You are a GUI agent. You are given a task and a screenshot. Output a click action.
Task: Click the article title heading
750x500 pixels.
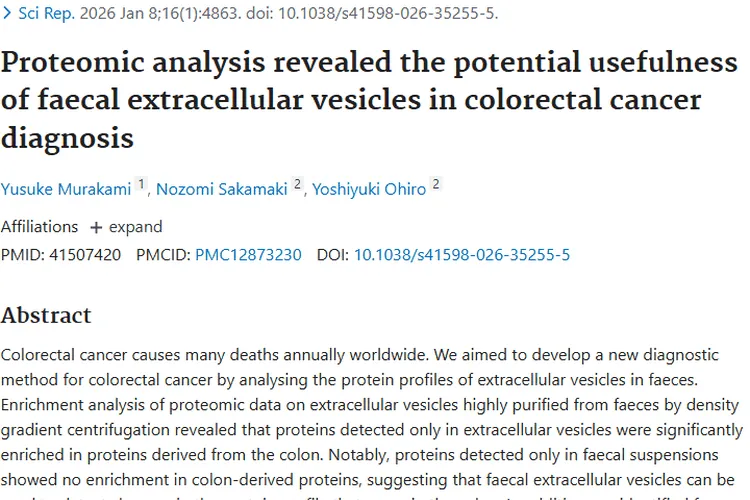click(369, 100)
